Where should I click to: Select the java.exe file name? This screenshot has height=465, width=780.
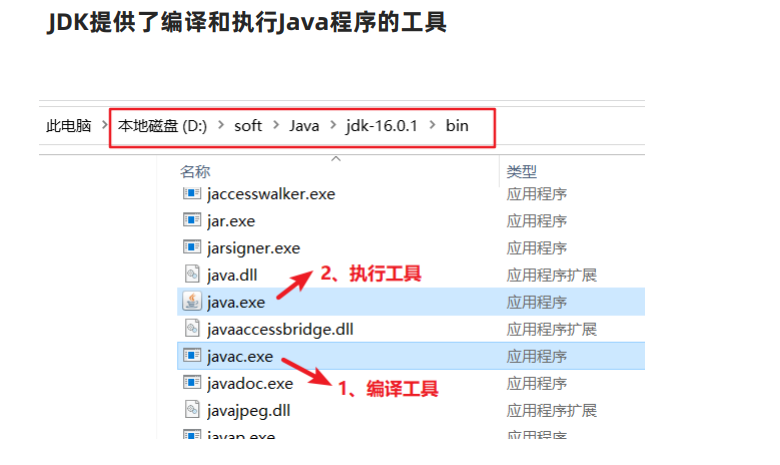tap(236, 302)
